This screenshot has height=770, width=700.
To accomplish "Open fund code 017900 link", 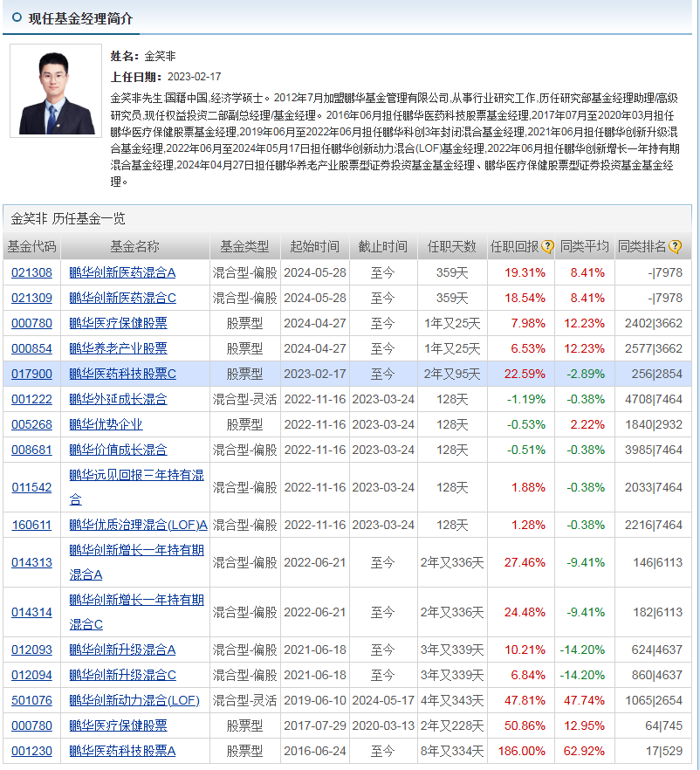I will pyautogui.click(x=31, y=374).
